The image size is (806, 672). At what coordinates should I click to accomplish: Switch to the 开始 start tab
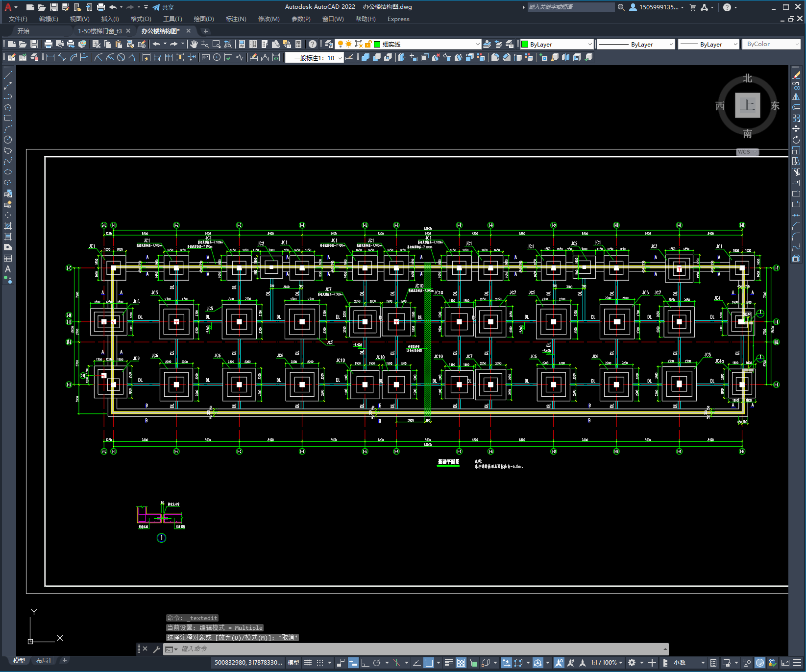(24, 31)
